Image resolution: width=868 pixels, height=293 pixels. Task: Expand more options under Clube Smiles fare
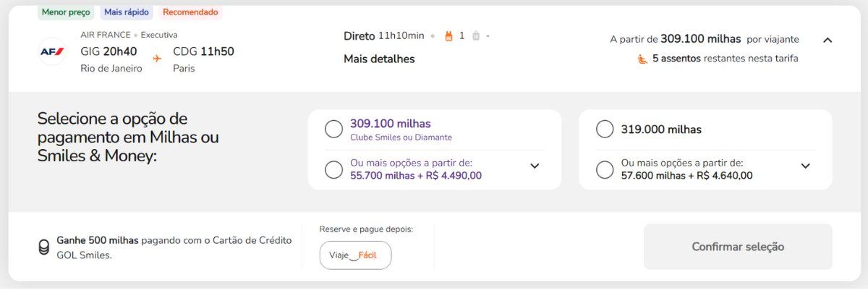(535, 166)
